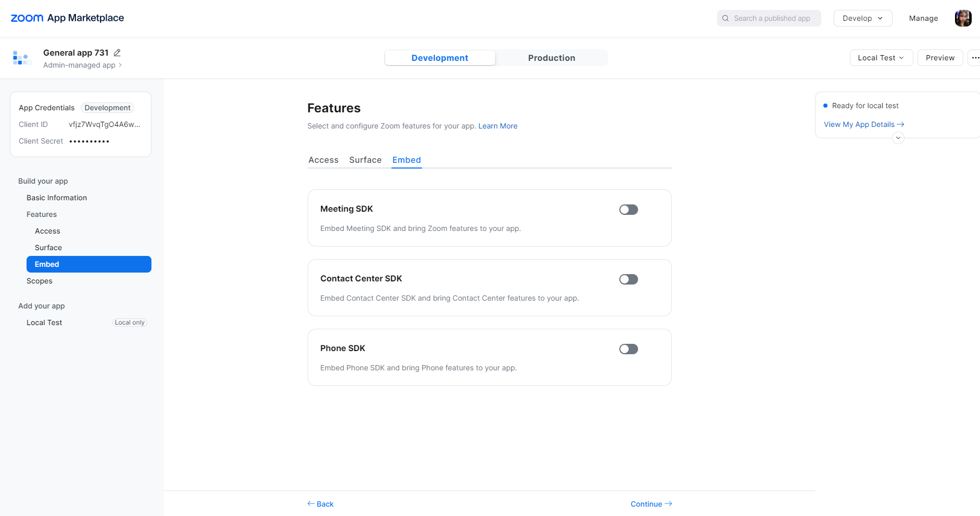
Task: Click the Manage menu item
Action: tap(923, 18)
